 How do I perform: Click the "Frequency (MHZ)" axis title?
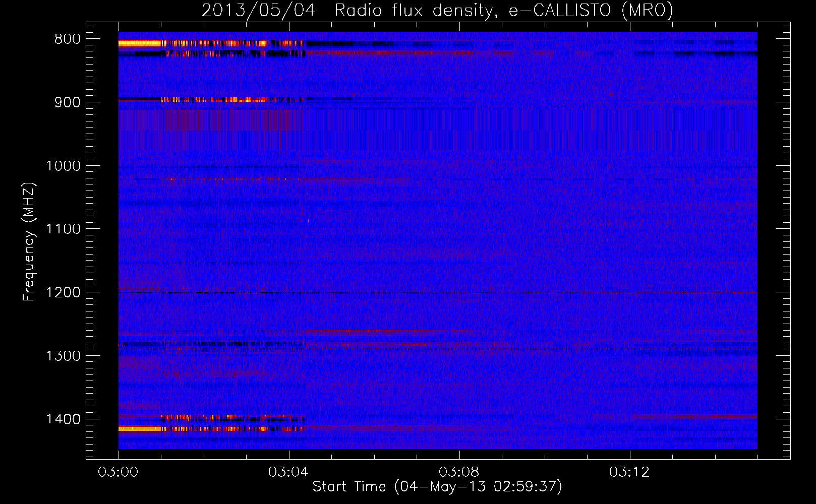29,242
